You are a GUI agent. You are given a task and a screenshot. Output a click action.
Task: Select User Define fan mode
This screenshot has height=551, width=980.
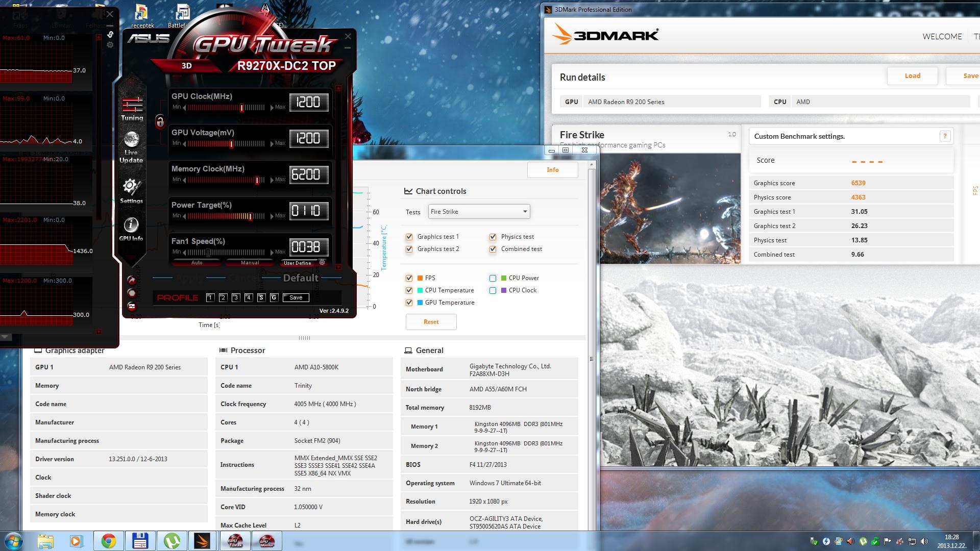[298, 263]
